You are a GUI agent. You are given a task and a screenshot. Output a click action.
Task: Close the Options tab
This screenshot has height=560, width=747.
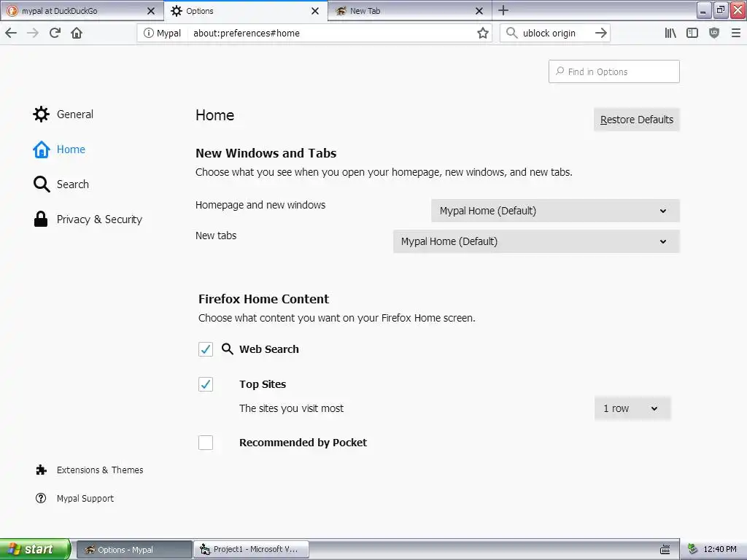pos(315,11)
